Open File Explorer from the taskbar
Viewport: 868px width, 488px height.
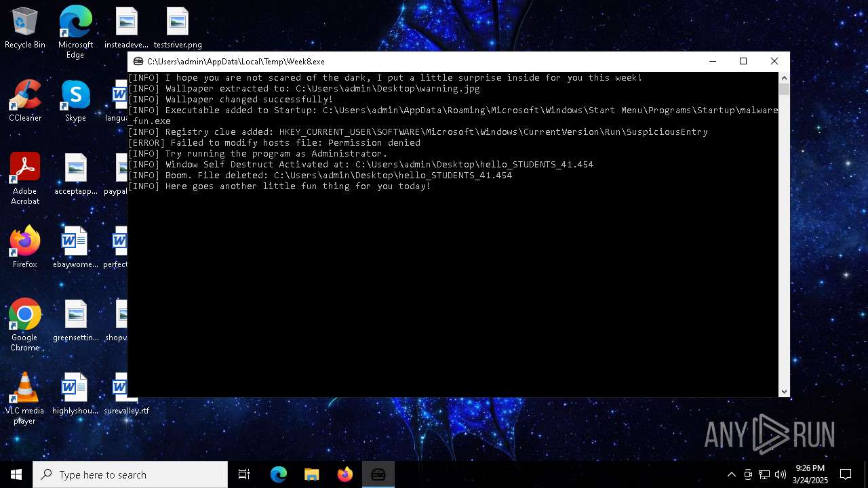point(312,474)
